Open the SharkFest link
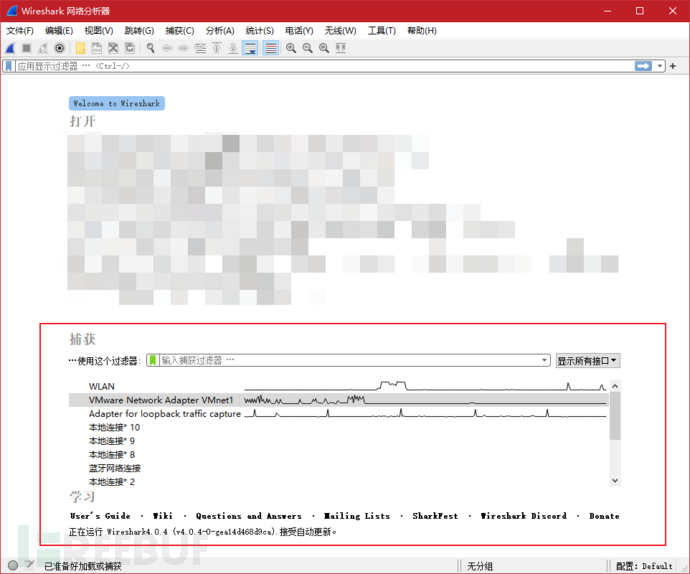This screenshot has width=690, height=574. pyautogui.click(x=435, y=516)
